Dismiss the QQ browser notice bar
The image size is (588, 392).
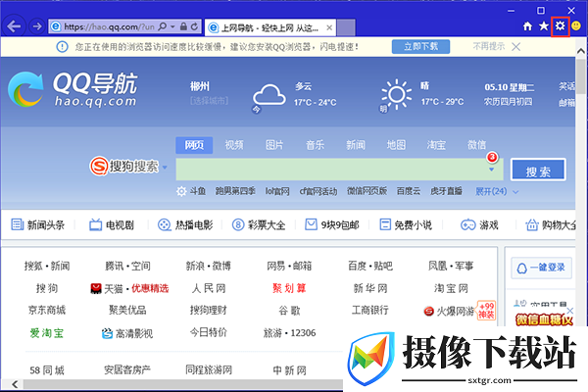point(516,46)
